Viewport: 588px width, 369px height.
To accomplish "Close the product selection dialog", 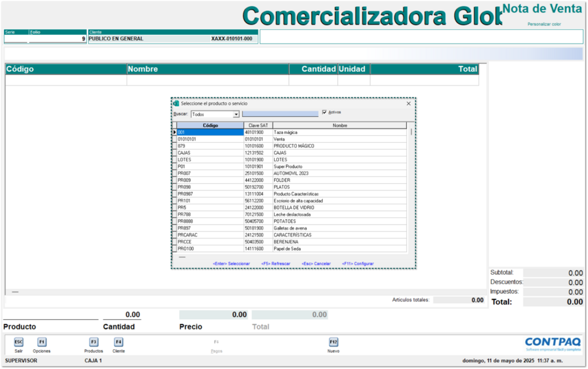I will click(408, 104).
